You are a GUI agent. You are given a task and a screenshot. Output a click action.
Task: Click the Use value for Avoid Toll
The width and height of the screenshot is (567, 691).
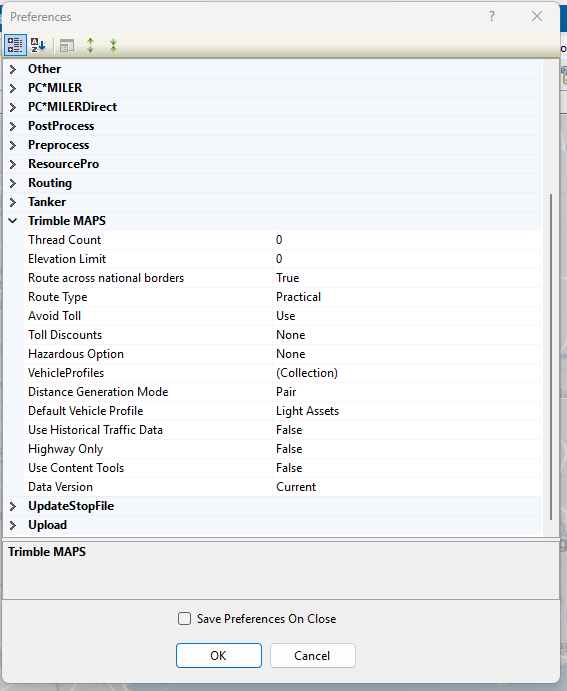click(x=408, y=316)
